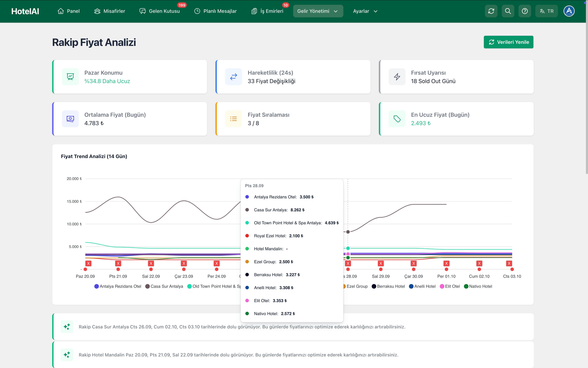Toggle Old Town Point Hotel legend swatch
This screenshot has height=368, width=588.
point(190,286)
